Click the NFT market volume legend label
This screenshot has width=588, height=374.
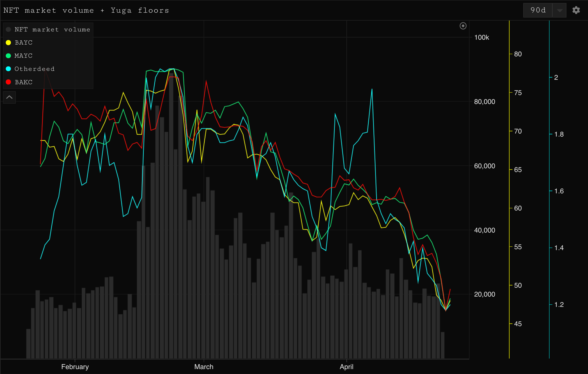pyautogui.click(x=52, y=30)
